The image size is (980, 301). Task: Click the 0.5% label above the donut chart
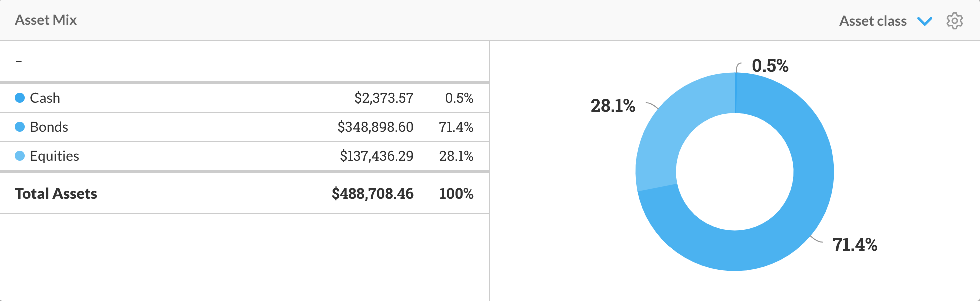tap(770, 66)
